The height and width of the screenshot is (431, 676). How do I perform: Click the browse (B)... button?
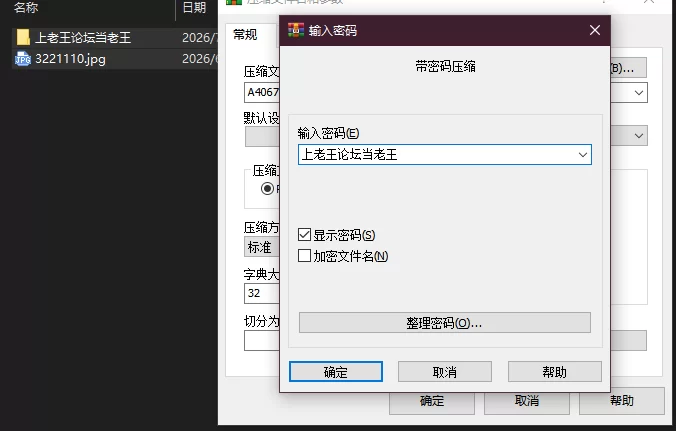(628, 68)
